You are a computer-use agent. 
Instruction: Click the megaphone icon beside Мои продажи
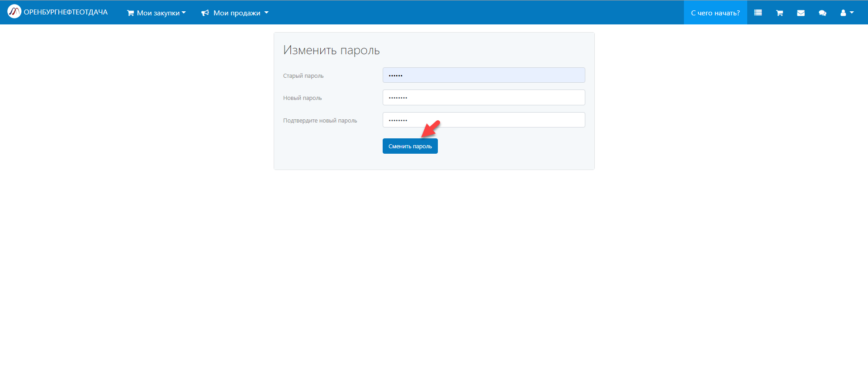[x=205, y=13]
